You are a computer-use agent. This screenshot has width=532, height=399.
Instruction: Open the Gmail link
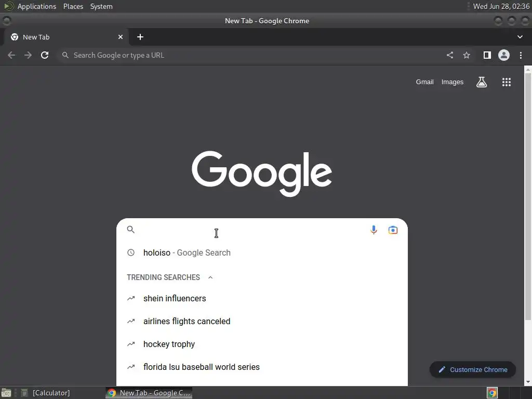pyautogui.click(x=425, y=82)
